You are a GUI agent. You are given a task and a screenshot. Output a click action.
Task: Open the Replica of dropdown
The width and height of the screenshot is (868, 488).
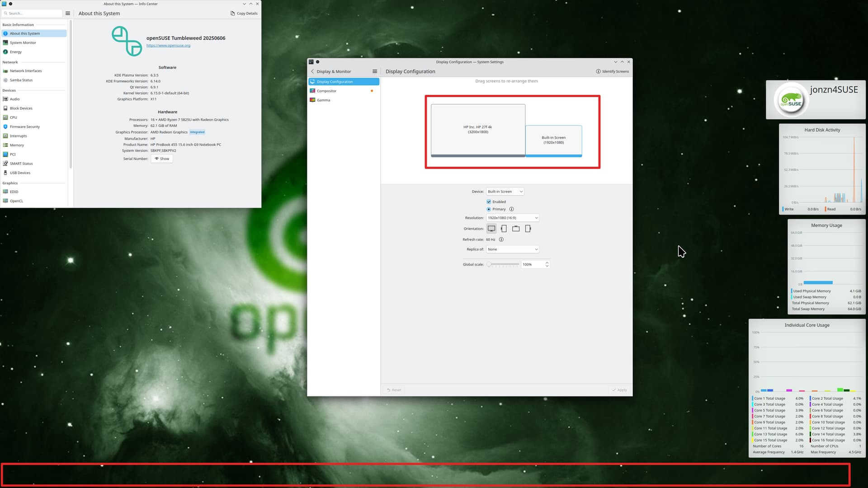pos(513,249)
